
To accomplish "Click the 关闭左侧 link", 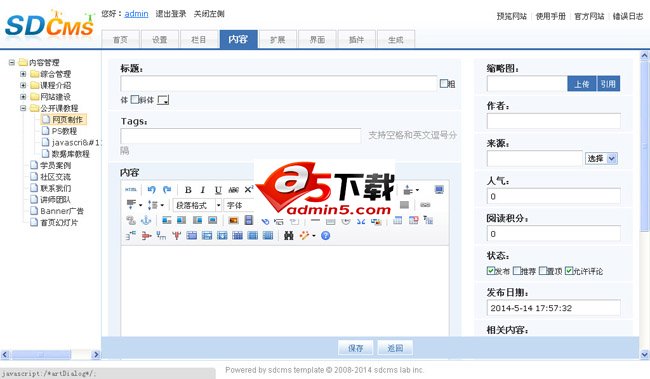I will (x=209, y=14).
